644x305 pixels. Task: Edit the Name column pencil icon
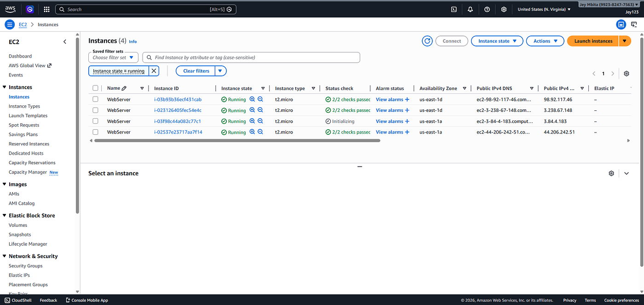click(124, 88)
